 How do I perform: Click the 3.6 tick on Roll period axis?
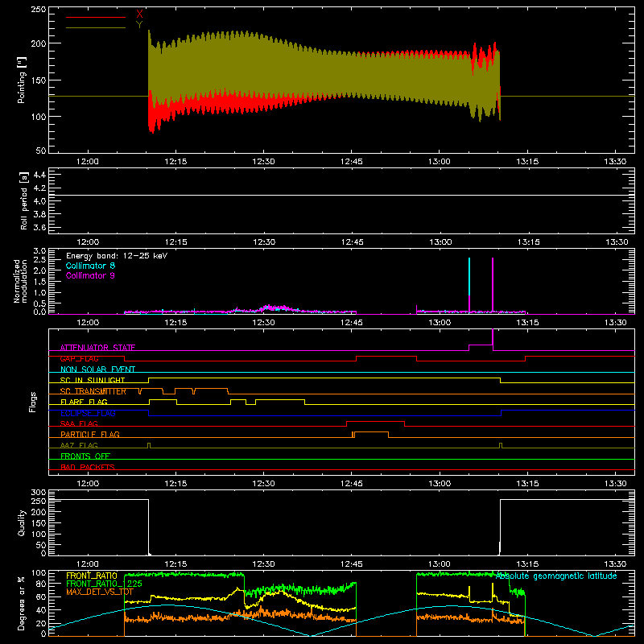point(39,227)
